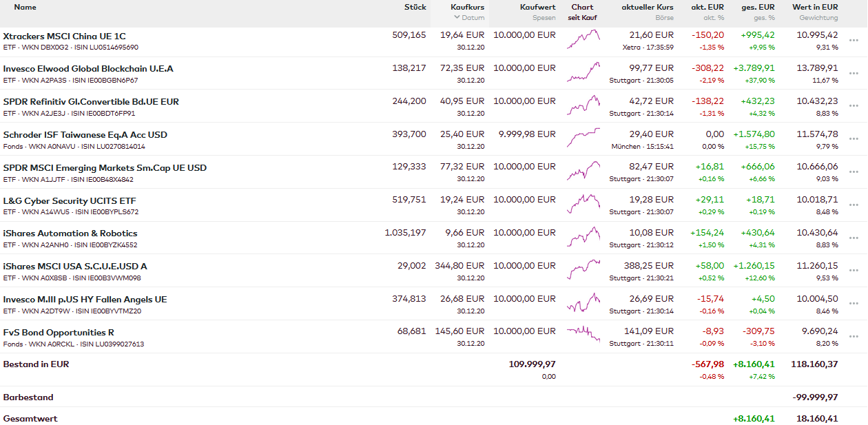Image resolution: width=868 pixels, height=425 pixels.
Task: Click three-dot menu on SPDR Refinitiv row
Action: (854, 107)
